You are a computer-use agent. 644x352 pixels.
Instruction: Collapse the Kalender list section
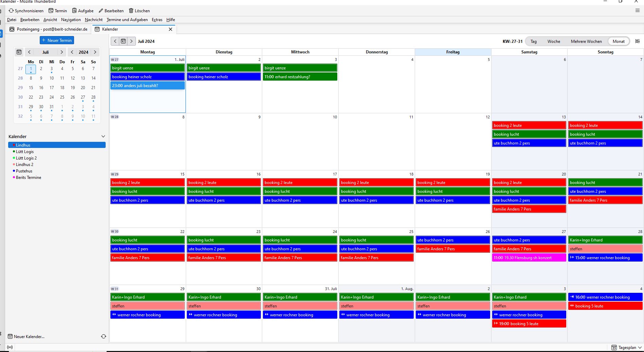[103, 136]
